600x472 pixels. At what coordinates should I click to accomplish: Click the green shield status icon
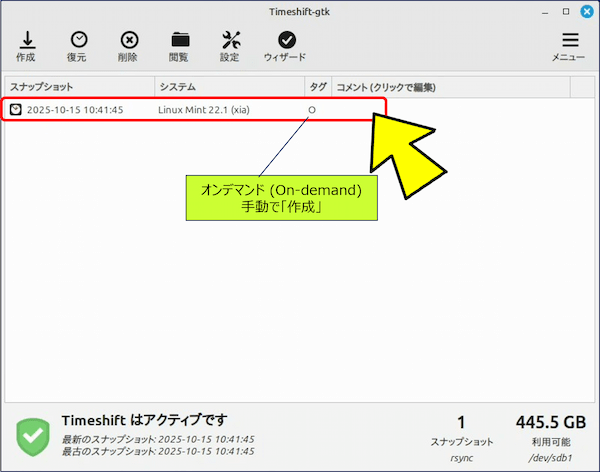point(33,436)
